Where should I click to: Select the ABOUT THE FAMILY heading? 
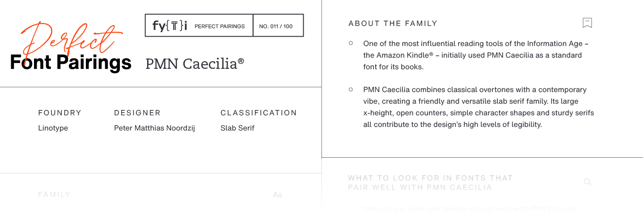[393, 23]
